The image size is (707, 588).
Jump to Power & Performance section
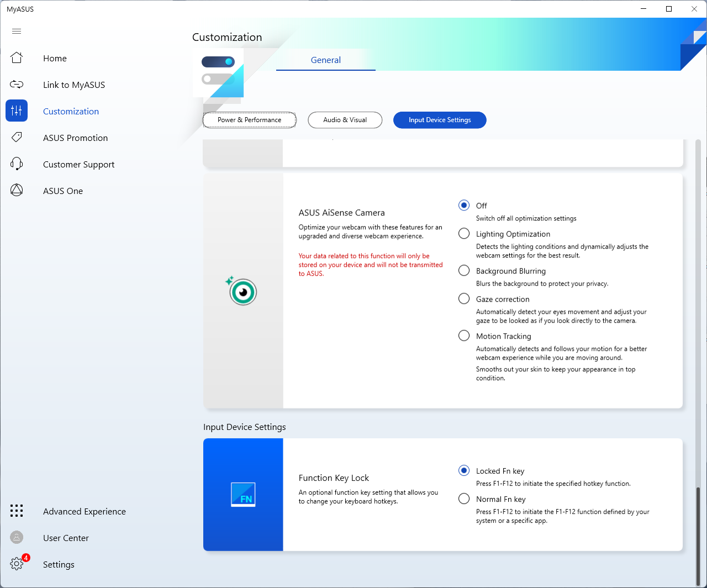click(249, 120)
